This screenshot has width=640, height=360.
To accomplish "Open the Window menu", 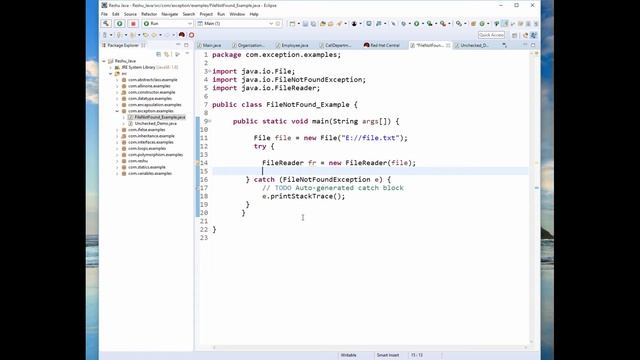I will (x=237, y=14).
